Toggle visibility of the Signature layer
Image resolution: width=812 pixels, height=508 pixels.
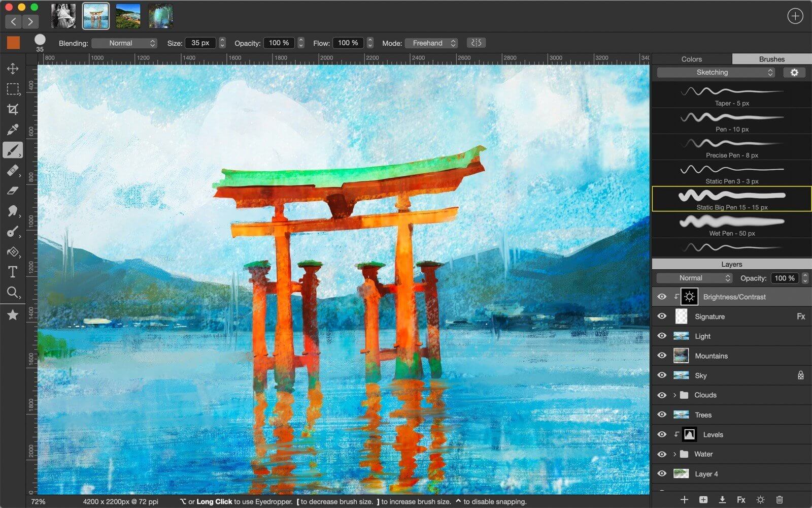[x=662, y=316]
